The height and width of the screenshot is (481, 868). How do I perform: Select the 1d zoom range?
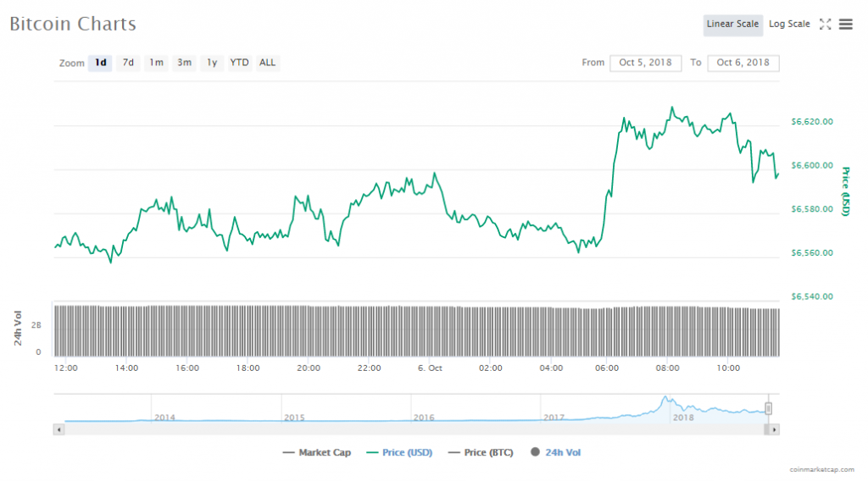101,63
